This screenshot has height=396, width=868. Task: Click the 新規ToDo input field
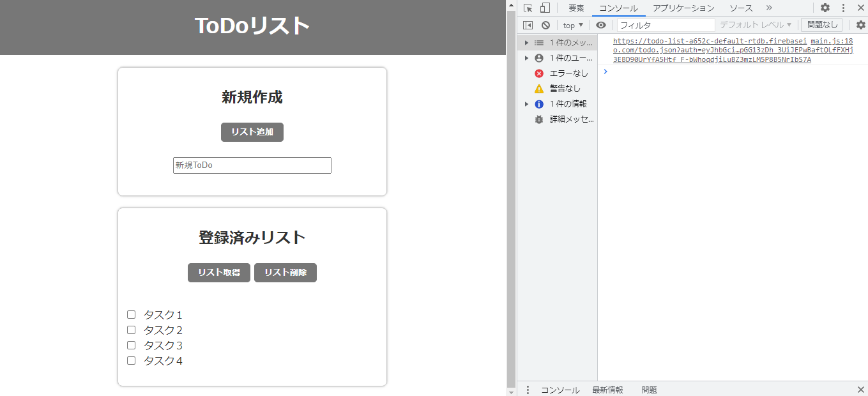pyautogui.click(x=252, y=165)
